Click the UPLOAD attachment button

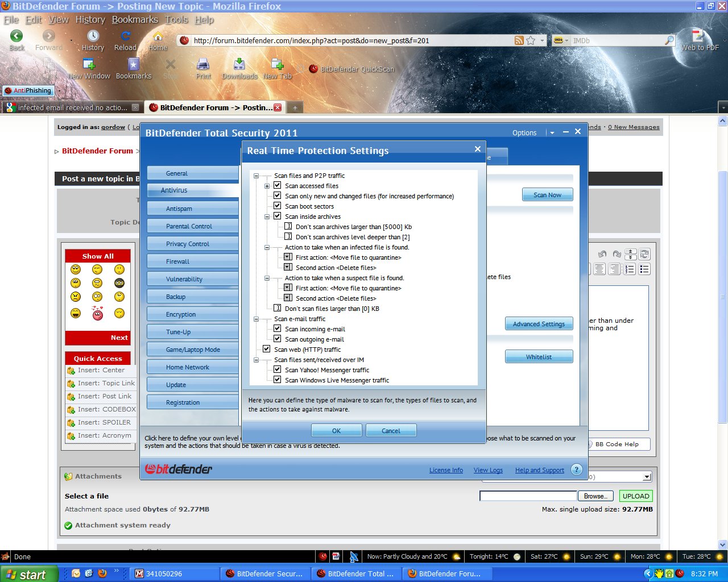(x=636, y=496)
